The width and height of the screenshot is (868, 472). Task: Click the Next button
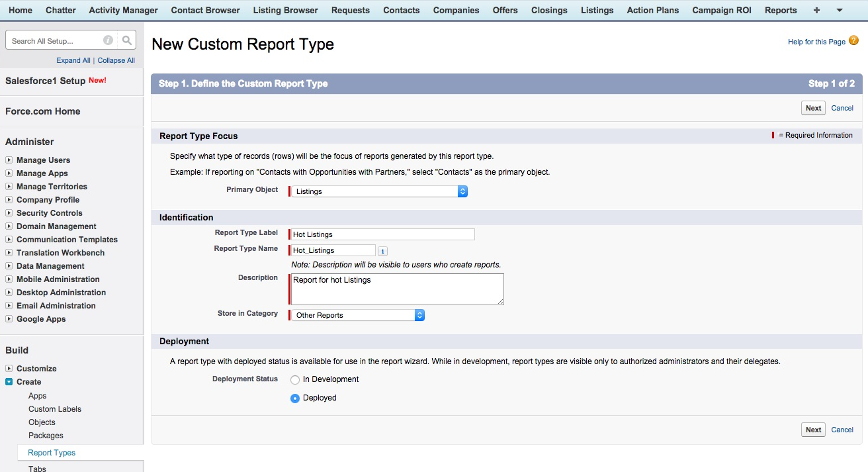pyautogui.click(x=813, y=108)
